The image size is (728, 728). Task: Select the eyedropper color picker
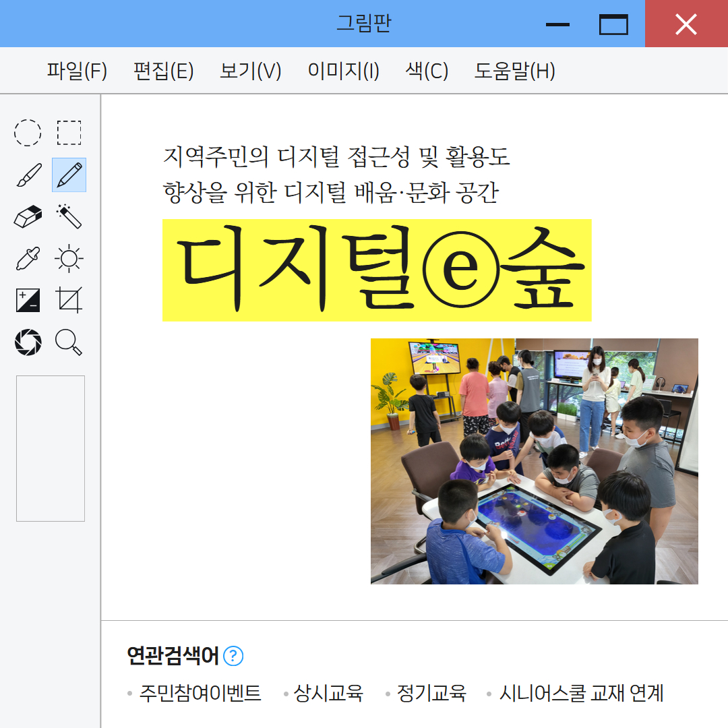(28, 259)
